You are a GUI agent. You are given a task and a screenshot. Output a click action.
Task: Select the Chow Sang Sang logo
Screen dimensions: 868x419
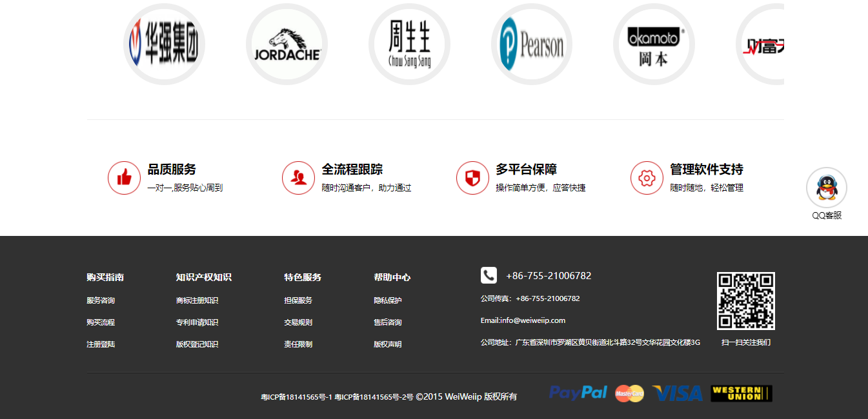click(x=409, y=44)
